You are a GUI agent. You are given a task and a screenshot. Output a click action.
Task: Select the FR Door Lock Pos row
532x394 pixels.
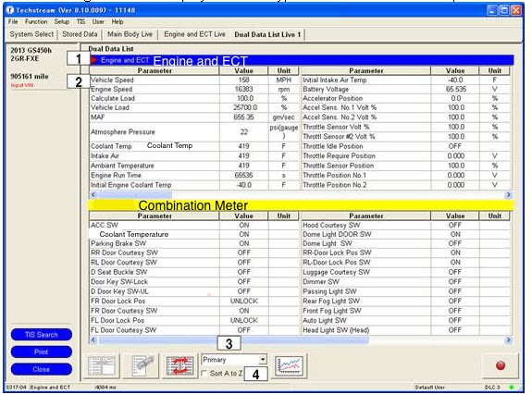click(194, 302)
